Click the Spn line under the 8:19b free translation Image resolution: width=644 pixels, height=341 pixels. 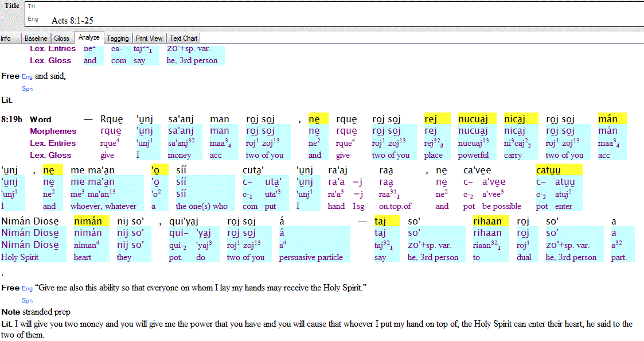tap(27, 300)
